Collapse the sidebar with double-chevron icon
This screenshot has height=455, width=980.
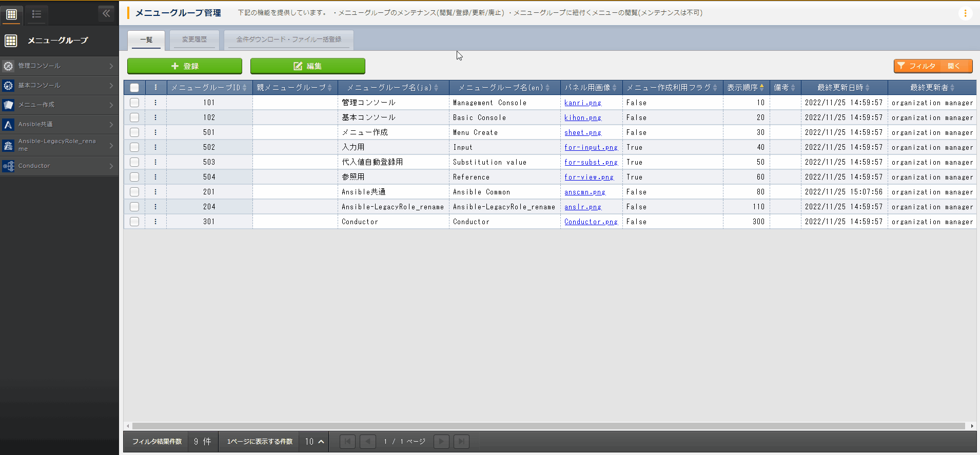[106, 13]
